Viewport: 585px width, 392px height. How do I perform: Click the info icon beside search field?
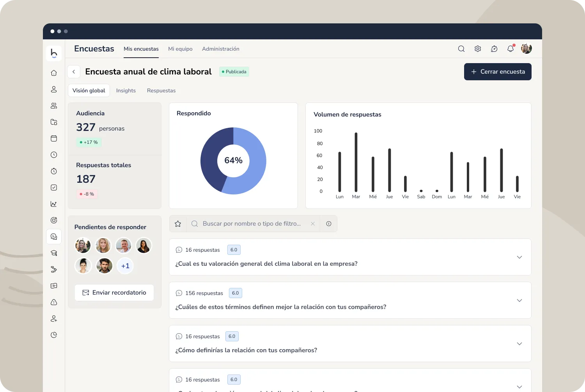click(x=329, y=224)
